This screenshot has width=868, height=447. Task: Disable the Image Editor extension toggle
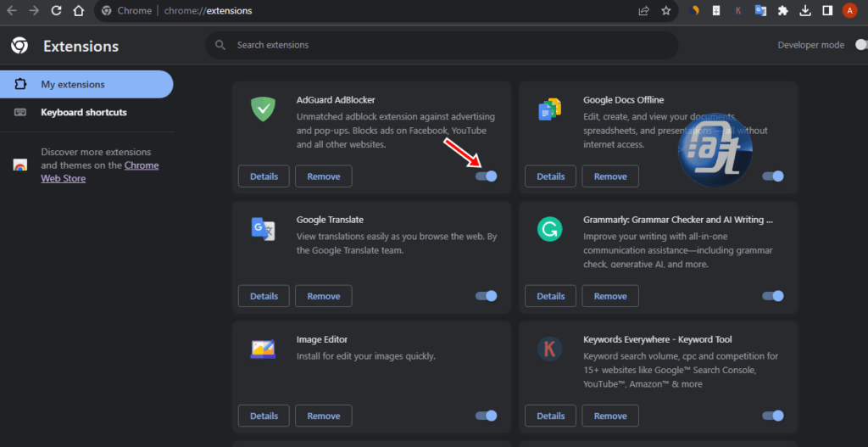[487, 416]
